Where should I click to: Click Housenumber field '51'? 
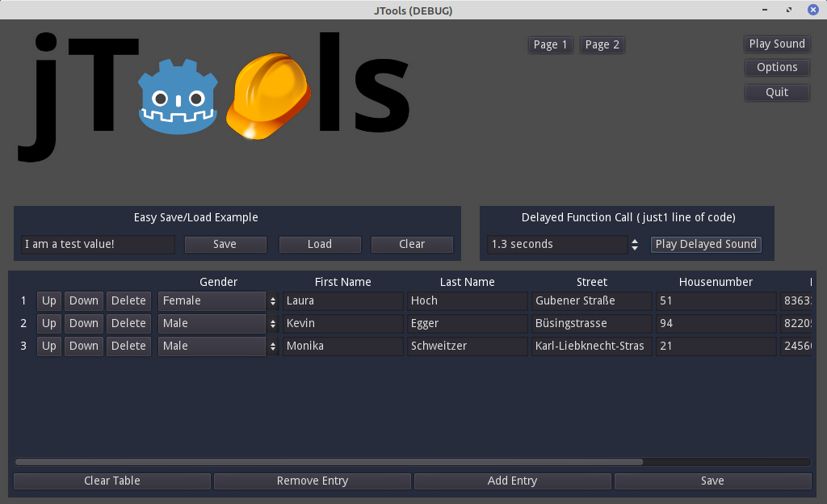(x=716, y=300)
